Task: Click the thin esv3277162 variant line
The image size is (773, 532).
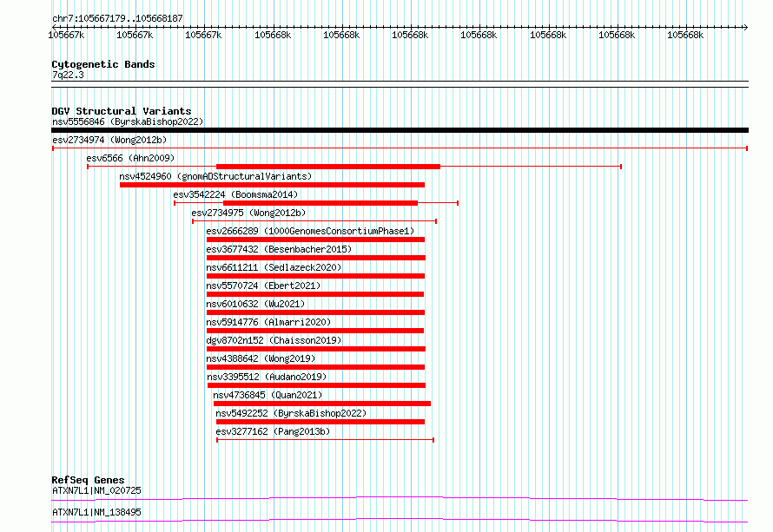Action: pos(326,440)
